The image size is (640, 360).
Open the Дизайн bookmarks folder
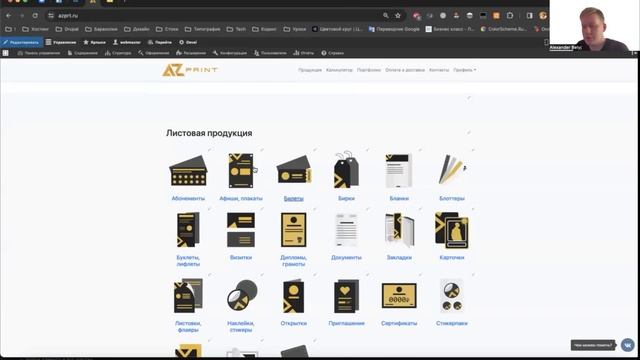tap(137, 29)
